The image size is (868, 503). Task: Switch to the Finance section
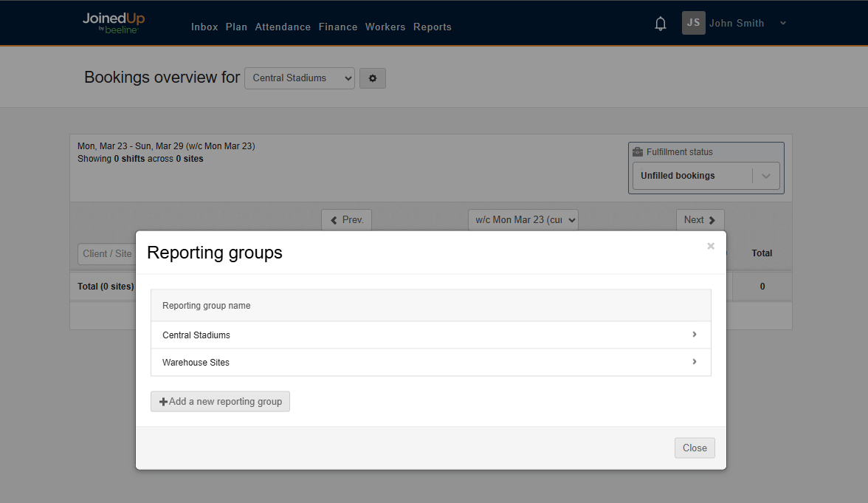point(338,27)
